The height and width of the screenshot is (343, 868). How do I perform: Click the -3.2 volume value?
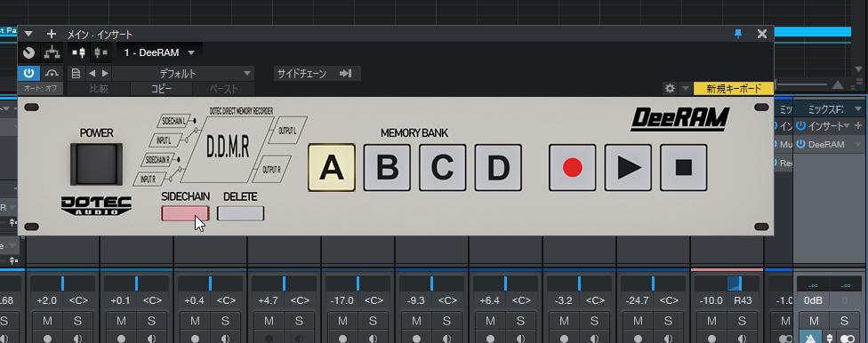[x=564, y=300]
